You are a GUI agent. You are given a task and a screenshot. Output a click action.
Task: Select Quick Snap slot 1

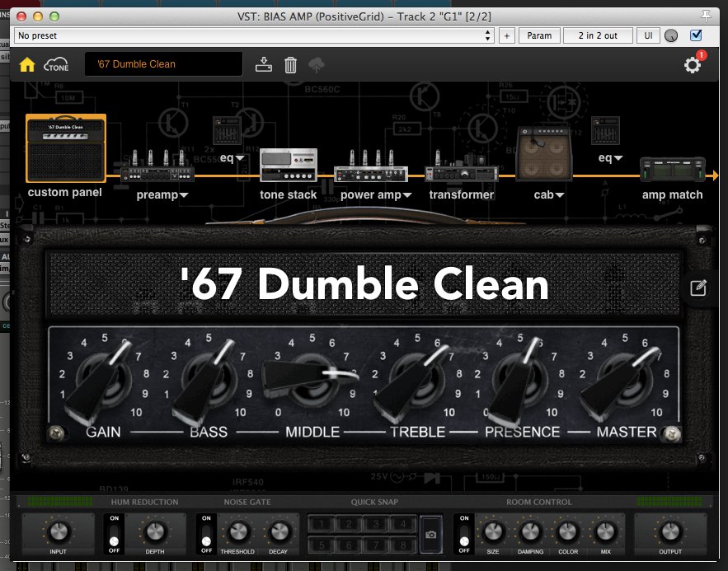[322, 525]
